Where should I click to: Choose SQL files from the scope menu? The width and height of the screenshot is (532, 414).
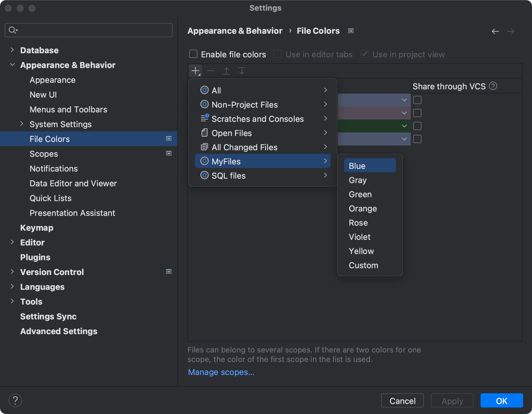(x=228, y=175)
